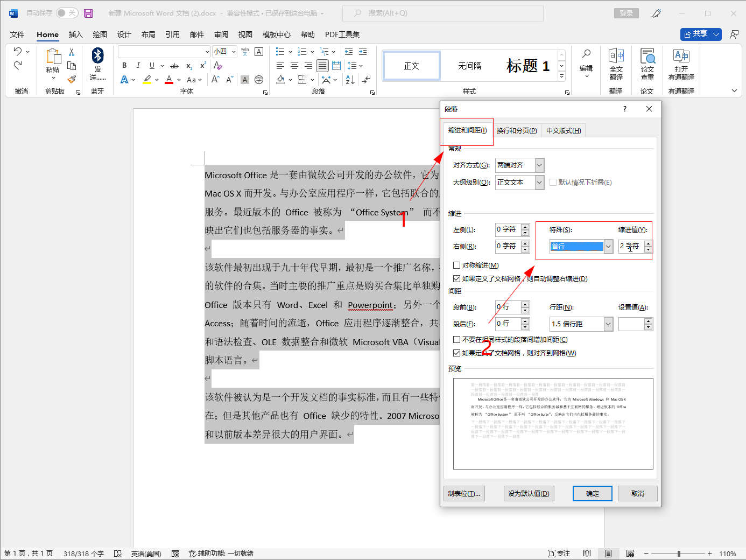Click the Cut scissors icon
Screen dimensions: 746x560
72,52
